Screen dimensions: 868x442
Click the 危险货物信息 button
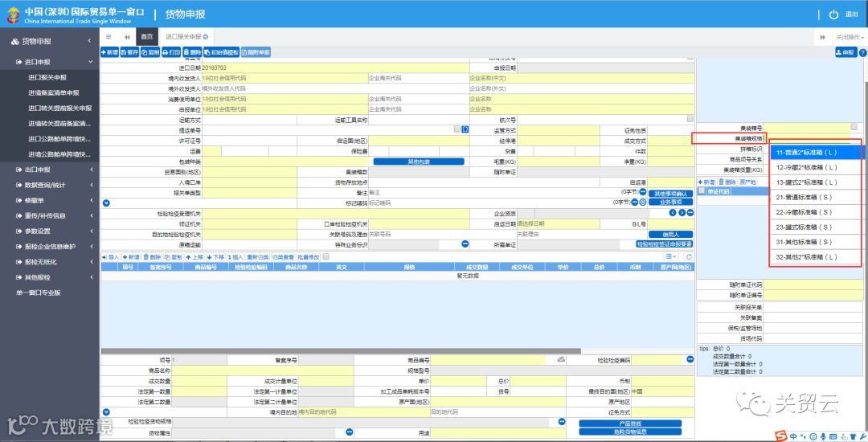pos(630,432)
